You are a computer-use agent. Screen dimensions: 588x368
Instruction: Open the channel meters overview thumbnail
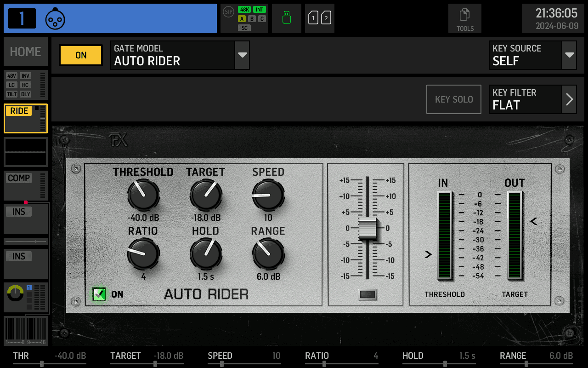[x=26, y=331]
